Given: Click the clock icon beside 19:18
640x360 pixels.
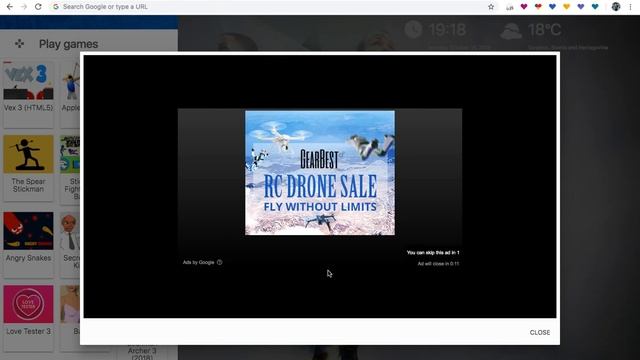Looking at the screenshot, I should 413,30.
